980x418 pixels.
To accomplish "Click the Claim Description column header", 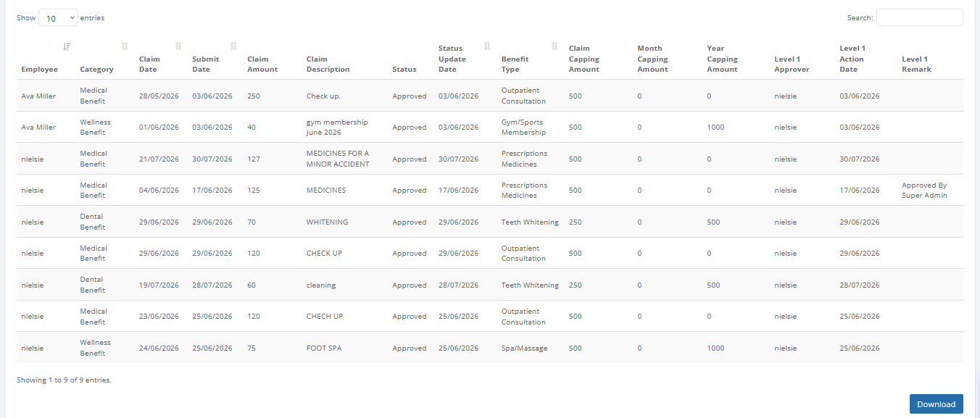I will (328, 64).
